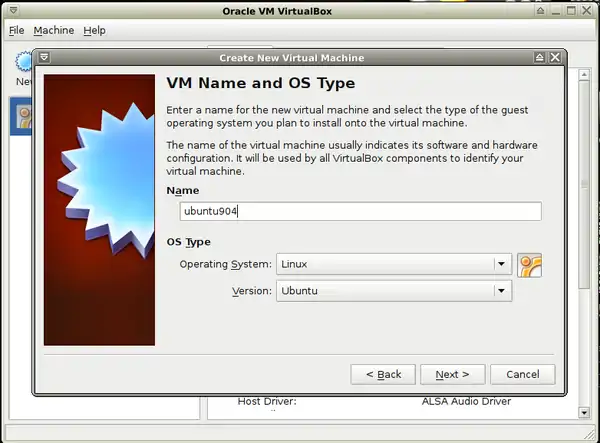Expand the Operating System dropdown
The height and width of the screenshot is (443, 600).
[x=500, y=265]
